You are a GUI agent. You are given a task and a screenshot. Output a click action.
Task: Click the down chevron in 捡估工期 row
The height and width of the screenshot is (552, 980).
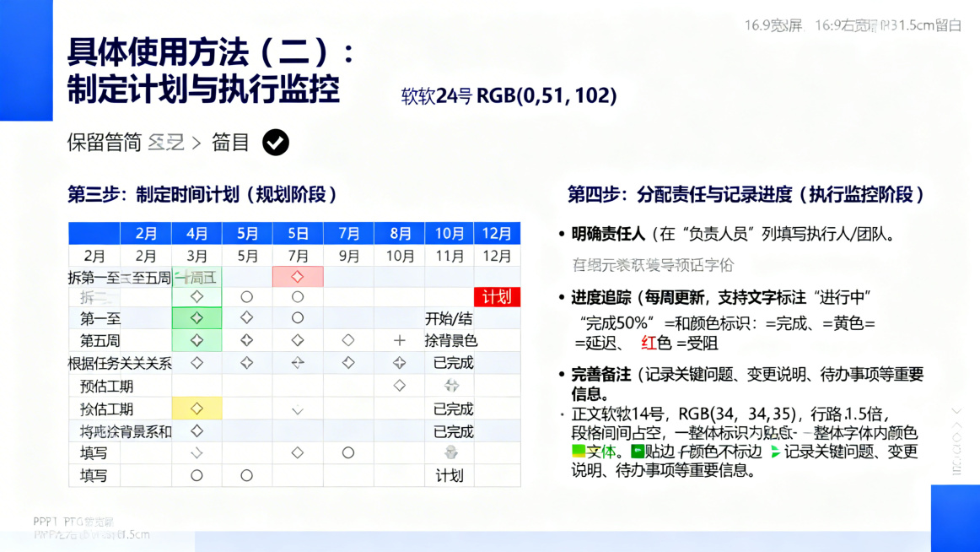[297, 409]
